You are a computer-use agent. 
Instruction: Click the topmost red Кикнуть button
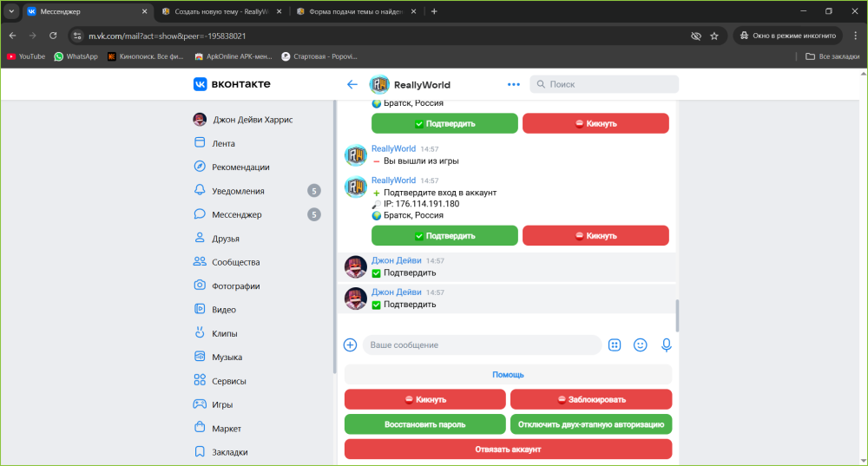tap(595, 123)
